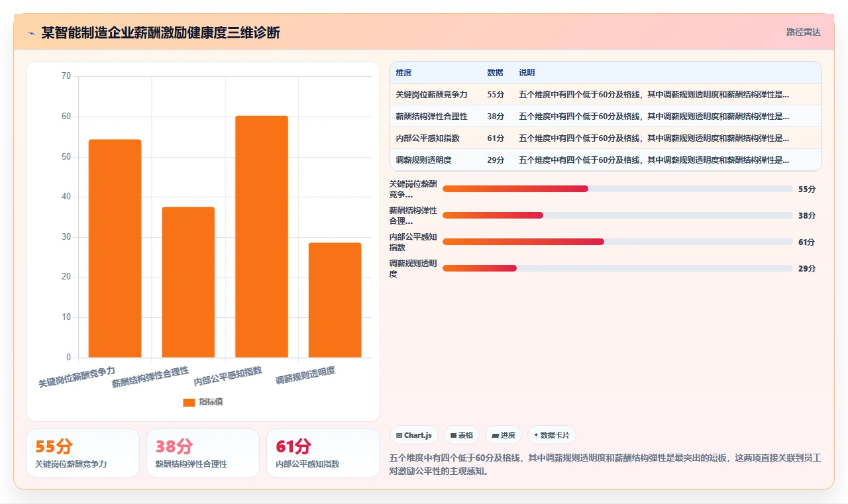Click the icon in the 进度 tag
This screenshot has width=848, height=504.
tap(495, 435)
